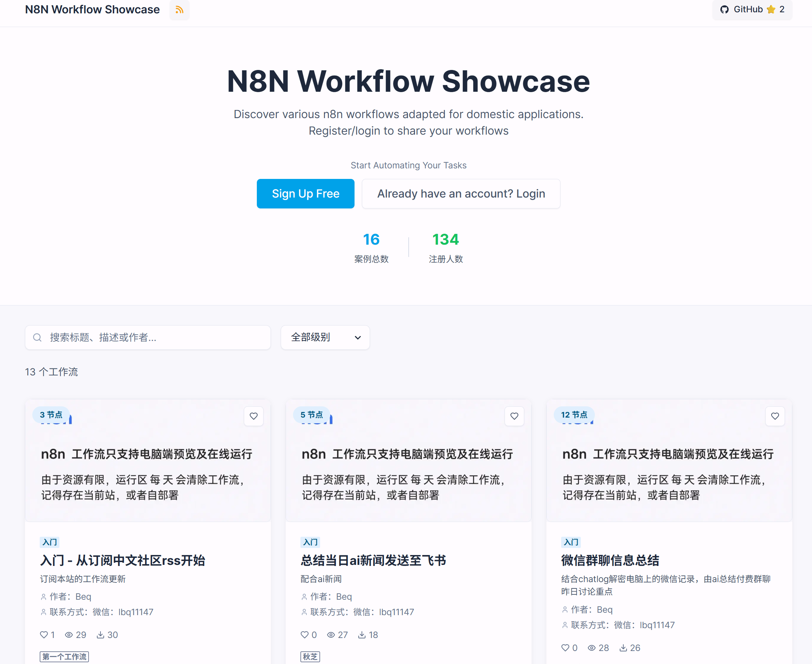812x664 pixels.
Task: Click the Sign Up Free button
Action: 305,194
